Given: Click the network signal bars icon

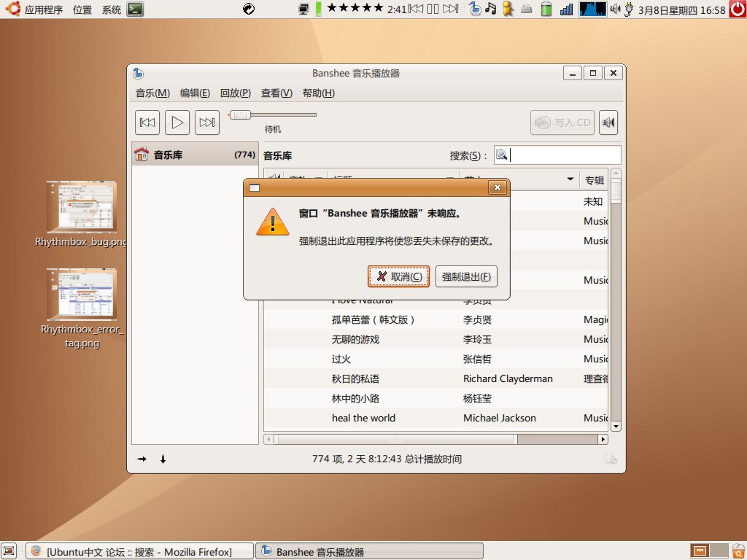Looking at the screenshot, I should pos(566,9).
